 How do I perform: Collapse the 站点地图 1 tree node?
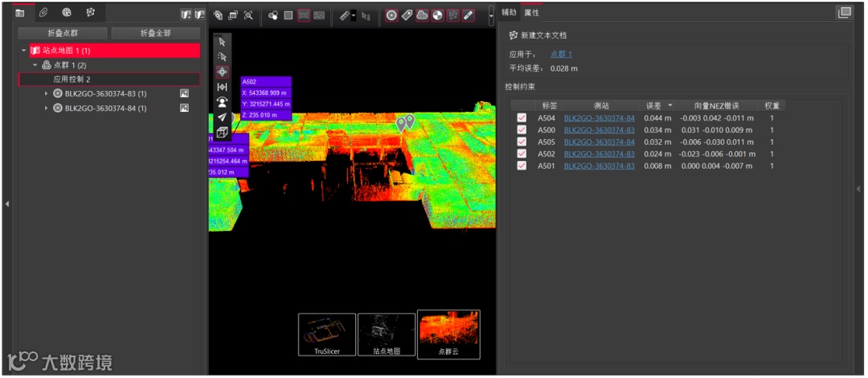pyautogui.click(x=24, y=51)
